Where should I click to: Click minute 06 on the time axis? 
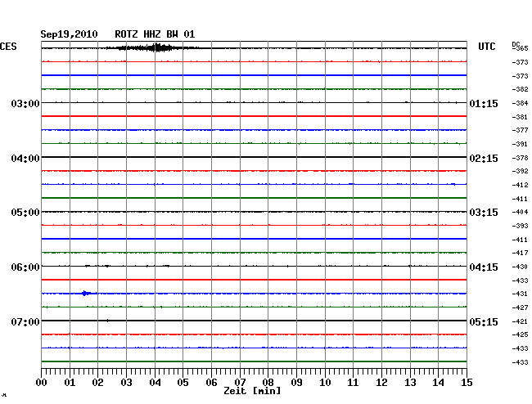[211, 383]
